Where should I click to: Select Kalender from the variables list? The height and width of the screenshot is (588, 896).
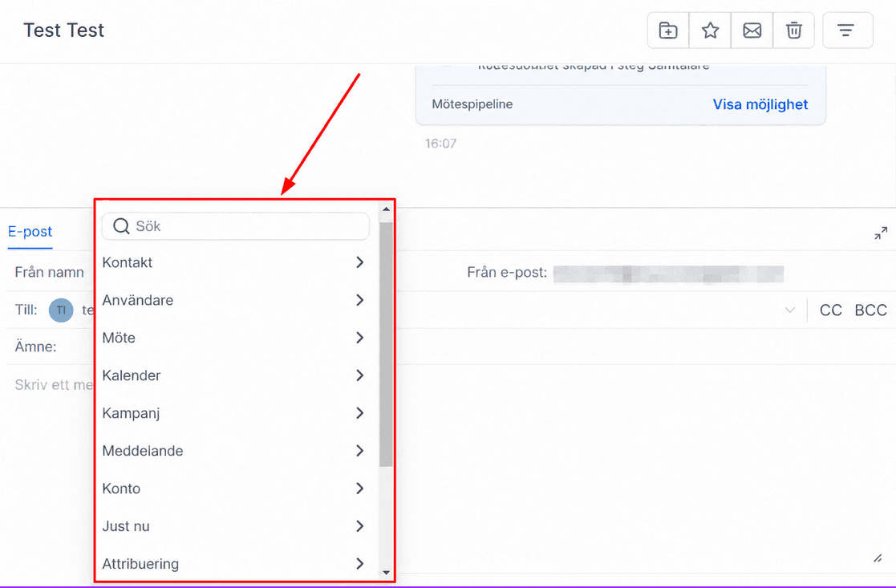tap(234, 375)
